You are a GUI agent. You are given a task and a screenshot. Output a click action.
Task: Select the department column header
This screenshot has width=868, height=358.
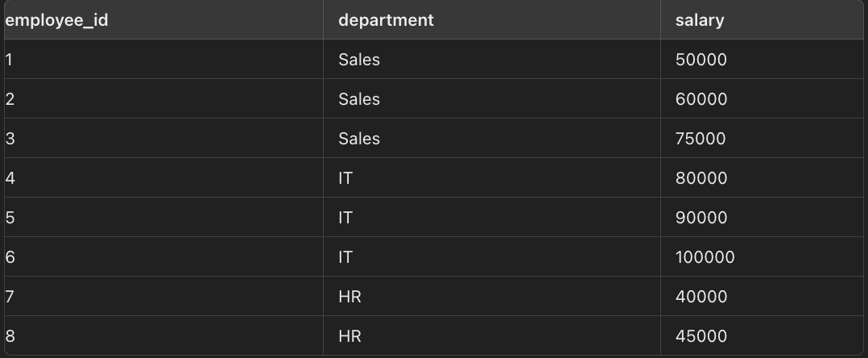click(386, 20)
